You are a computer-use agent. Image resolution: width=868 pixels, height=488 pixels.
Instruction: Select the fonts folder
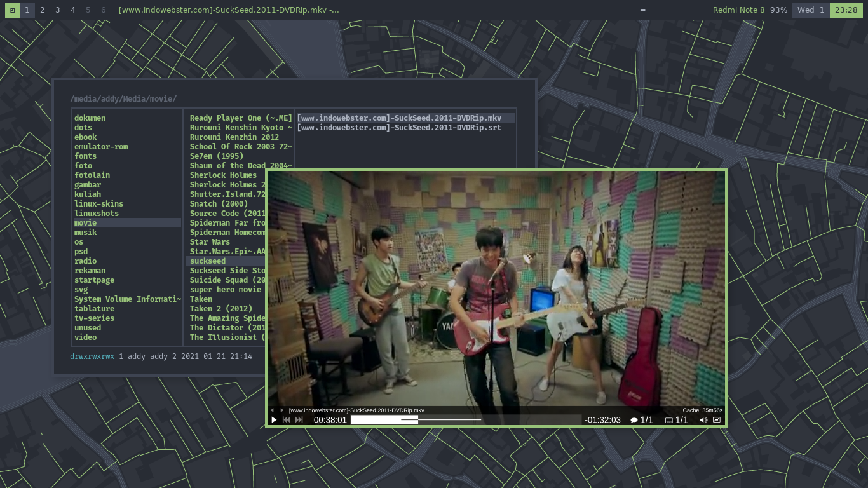tap(85, 156)
